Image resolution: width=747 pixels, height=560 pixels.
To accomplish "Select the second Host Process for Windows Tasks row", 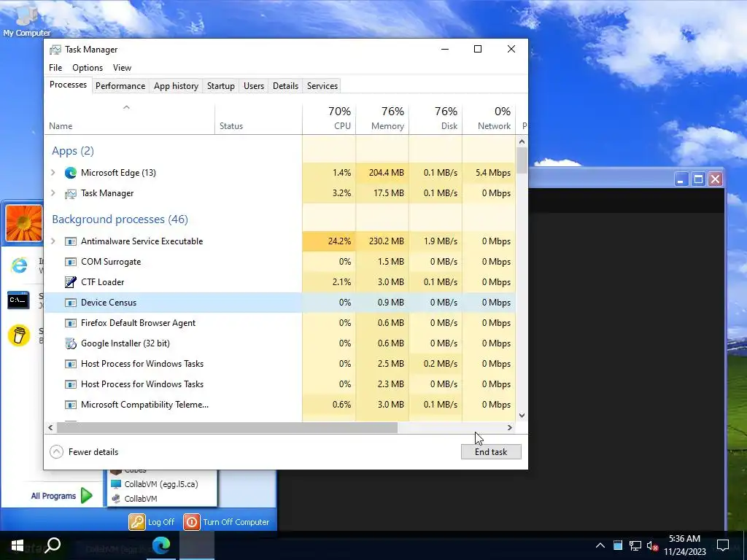I will tap(280, 384).
